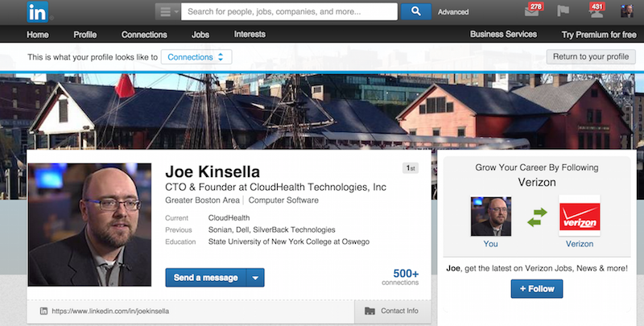This screenshot has width=644, height=326.
Task: Click the 1st degree connection badge
Action: click(x=411, y=168)
